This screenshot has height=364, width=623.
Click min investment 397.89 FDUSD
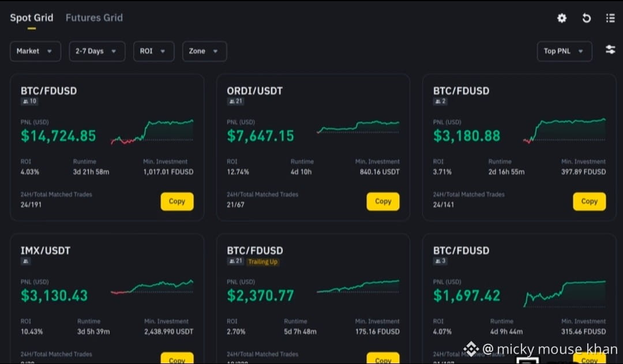(x=584, y=172)
